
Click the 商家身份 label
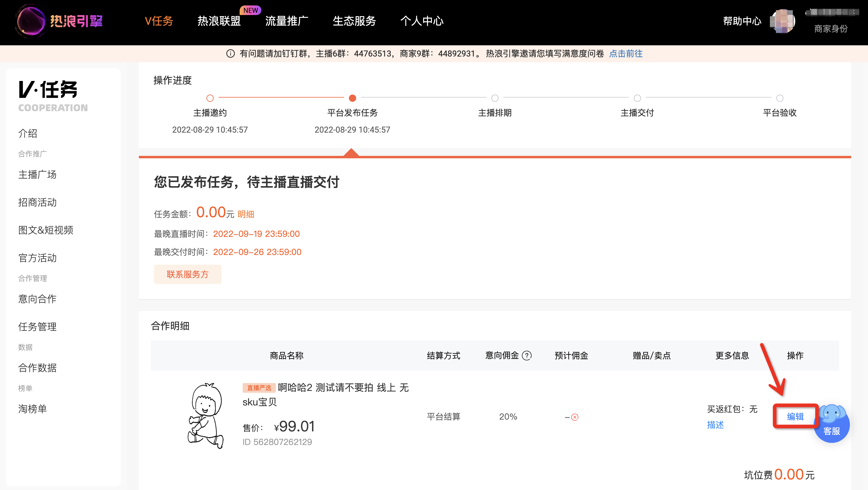click(831, 29)
